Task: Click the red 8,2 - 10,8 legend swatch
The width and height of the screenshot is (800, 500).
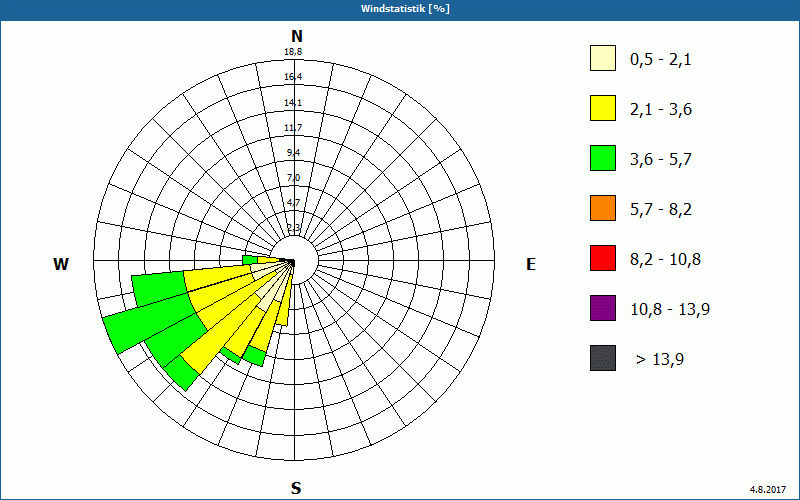Action: [603, 258]
